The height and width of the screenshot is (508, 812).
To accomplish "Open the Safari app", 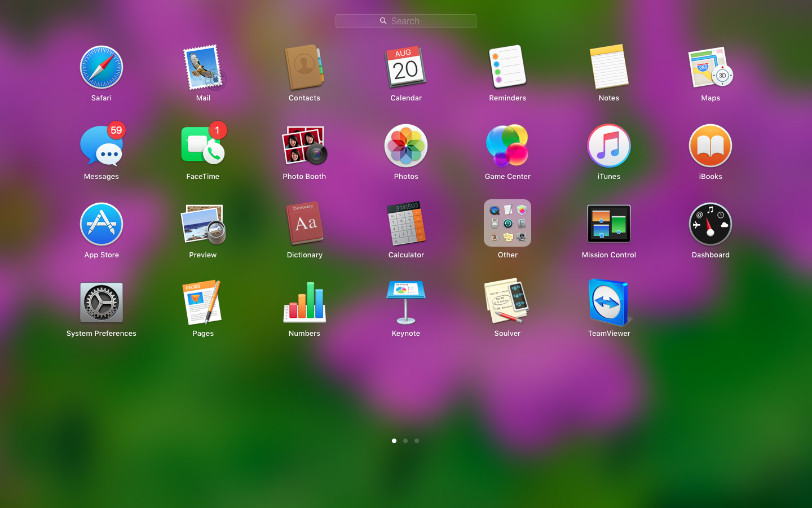I will [x=101, y=68].
